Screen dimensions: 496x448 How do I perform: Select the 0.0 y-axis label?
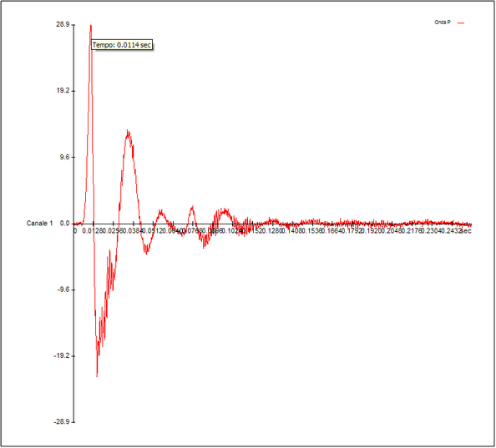tap(64, 224)
